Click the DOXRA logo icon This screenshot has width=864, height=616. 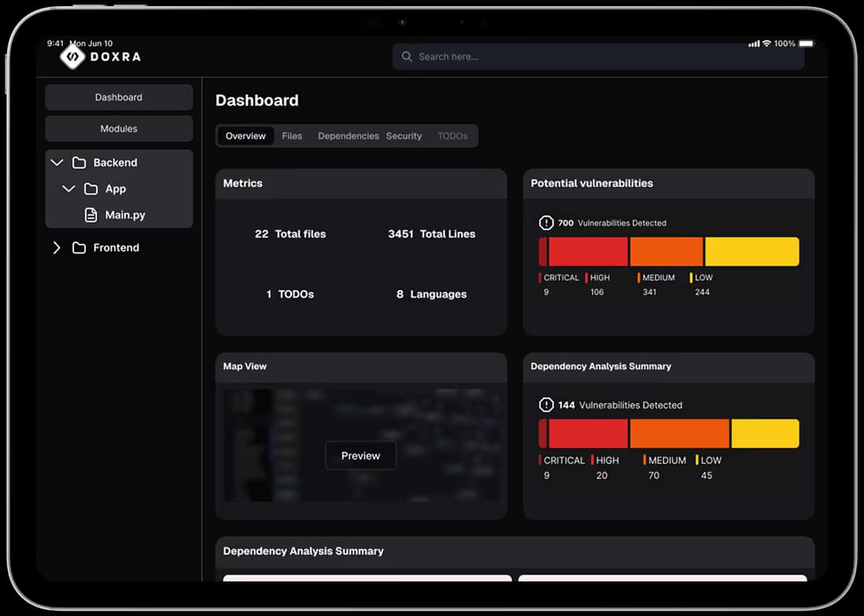72,57
